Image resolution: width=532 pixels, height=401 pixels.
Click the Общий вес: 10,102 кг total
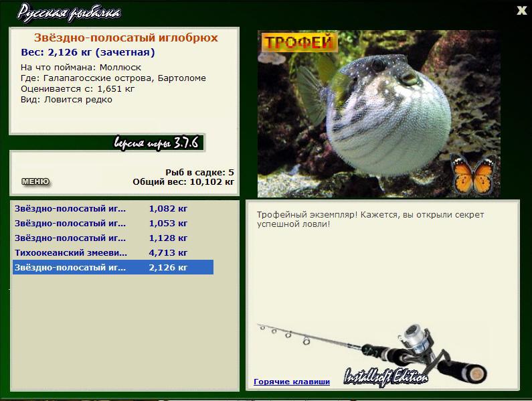tap(183, 181)
